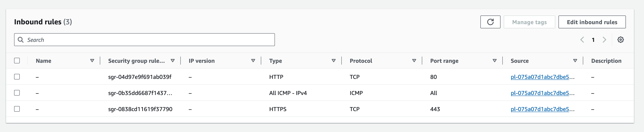Image resolution: width=644 pixels, height=132 pixels.
Task: Check the HTTP rule's row checkbox
Action: (17, 77)
